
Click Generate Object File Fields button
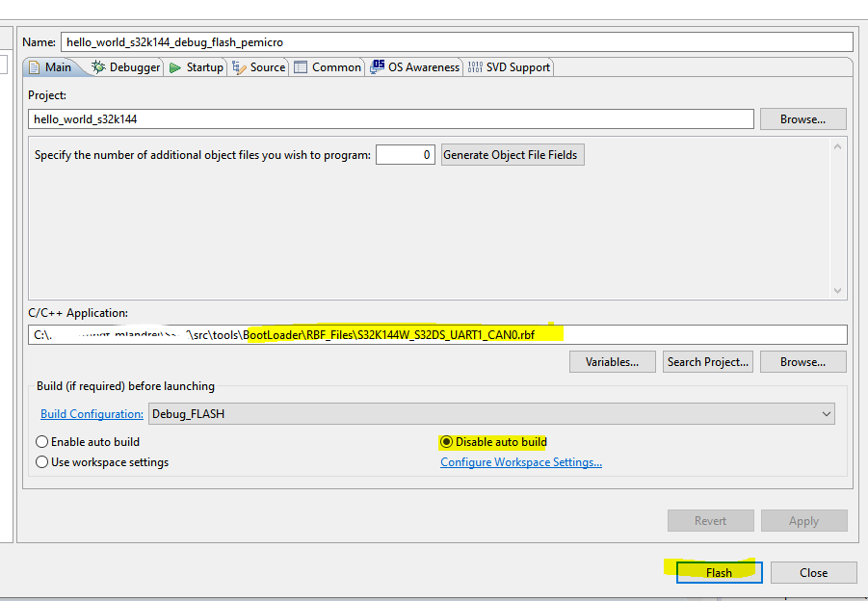[513, 155]
